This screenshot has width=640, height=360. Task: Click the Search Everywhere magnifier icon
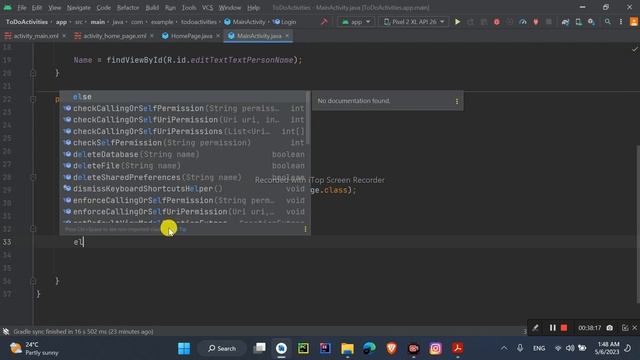pyautogui.click(x=608, y=22)
